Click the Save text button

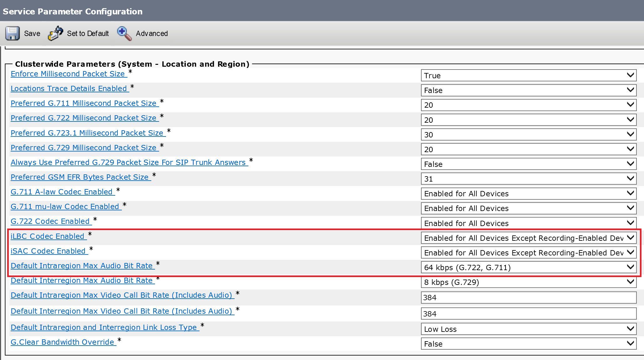tap(32, 33)
